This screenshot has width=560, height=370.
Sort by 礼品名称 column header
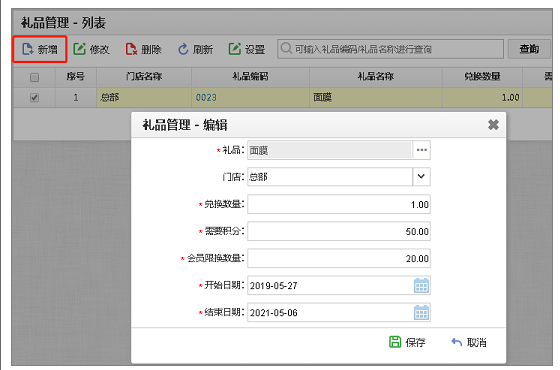(376, 76)
